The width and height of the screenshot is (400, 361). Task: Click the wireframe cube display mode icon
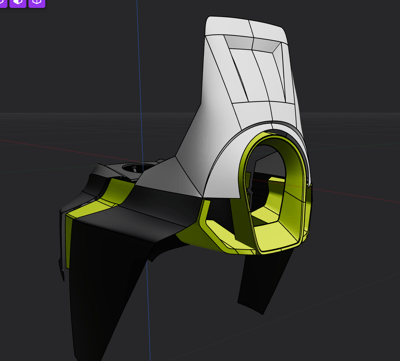pyautogui.click(x=37, y=3)
